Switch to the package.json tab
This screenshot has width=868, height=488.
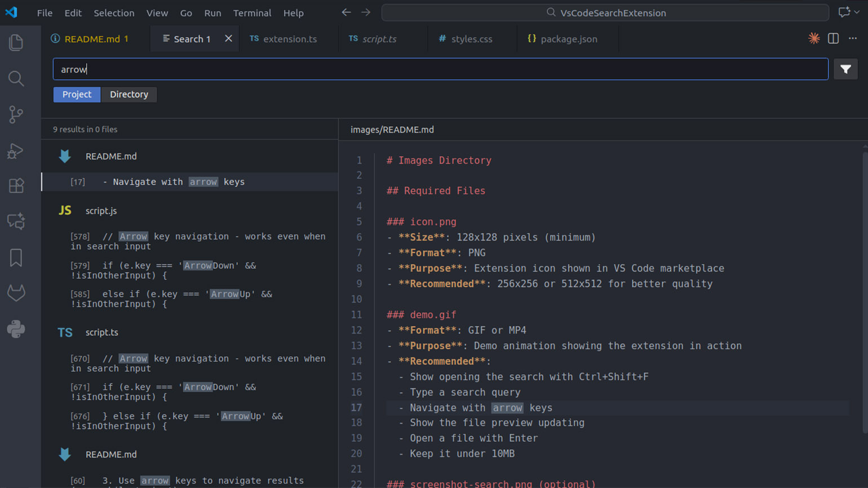[x=568, y=39]
